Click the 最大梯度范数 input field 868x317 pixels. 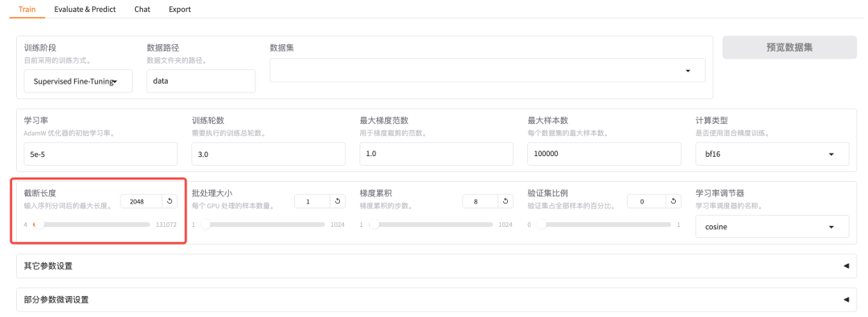(x=436, y=154)
